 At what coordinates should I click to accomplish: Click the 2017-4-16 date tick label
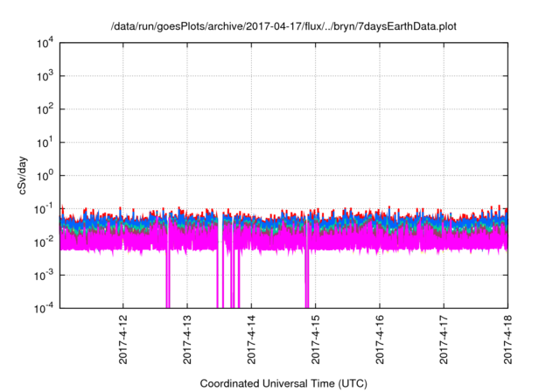380,339
